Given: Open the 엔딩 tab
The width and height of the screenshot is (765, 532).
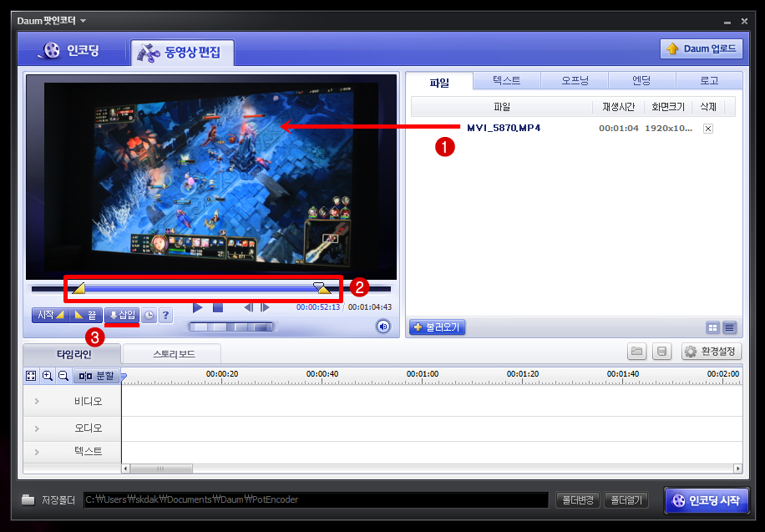Looking at the screenshot, I should (641, 80).
